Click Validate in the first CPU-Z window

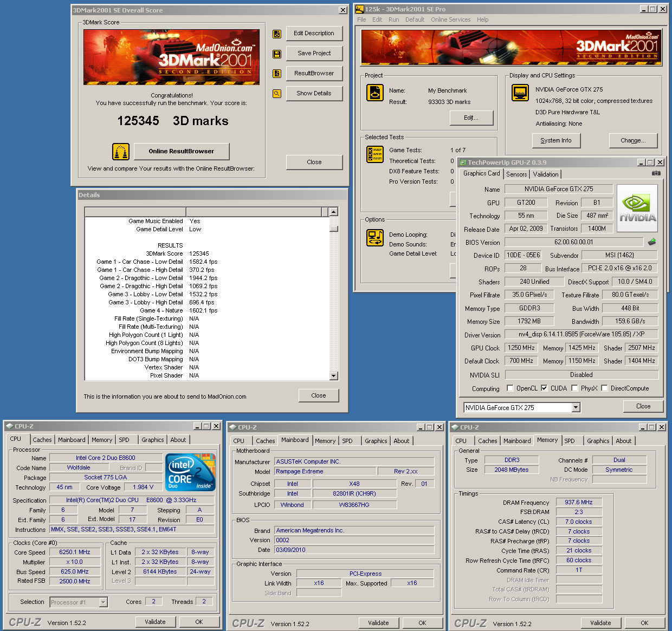(x=155, y=622)
